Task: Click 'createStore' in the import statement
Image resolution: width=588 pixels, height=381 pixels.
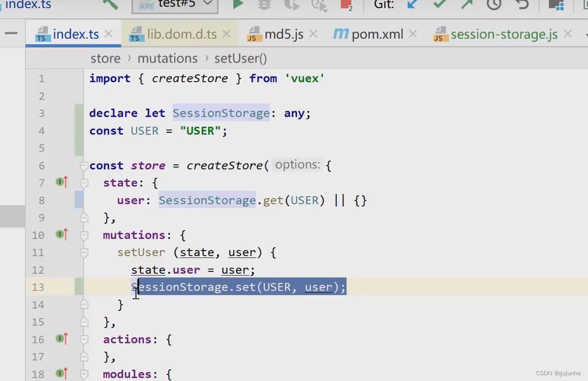Action: (x=190, y=78)
